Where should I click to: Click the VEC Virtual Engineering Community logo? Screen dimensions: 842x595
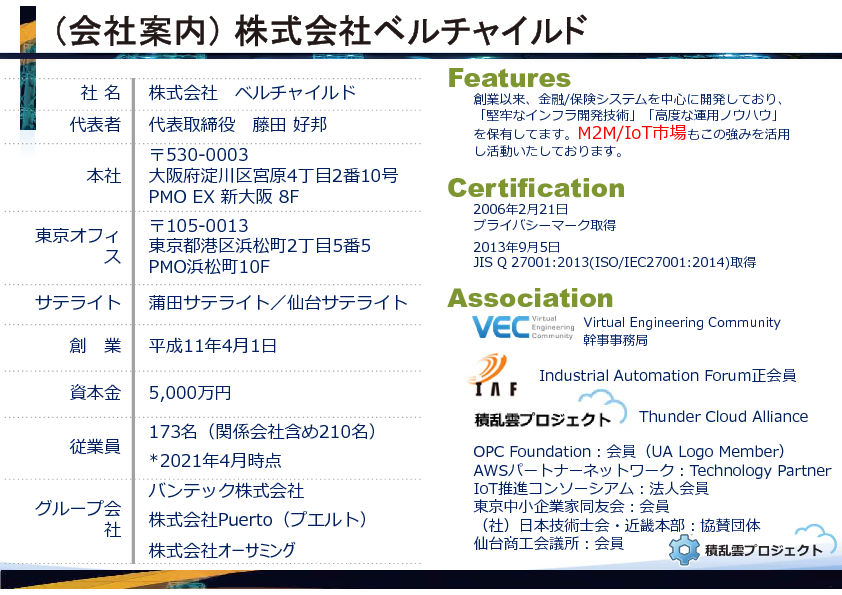tap(522, 328)
